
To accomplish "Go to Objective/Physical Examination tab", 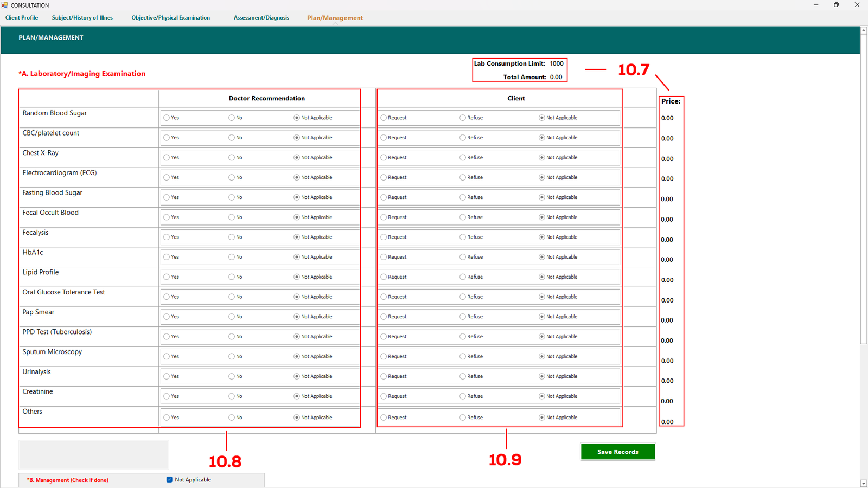I will (170, 18).
